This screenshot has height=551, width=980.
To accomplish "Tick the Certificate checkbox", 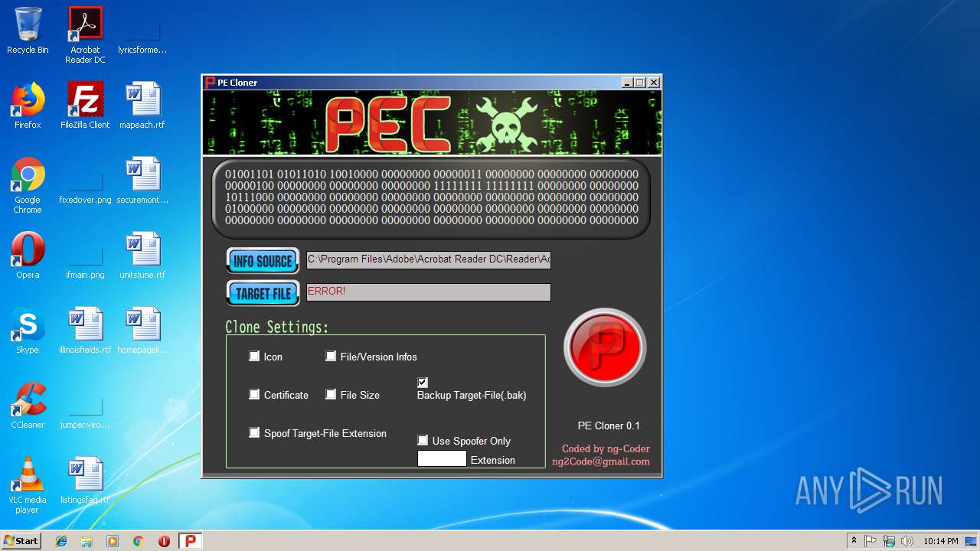I will click(254, 394).
